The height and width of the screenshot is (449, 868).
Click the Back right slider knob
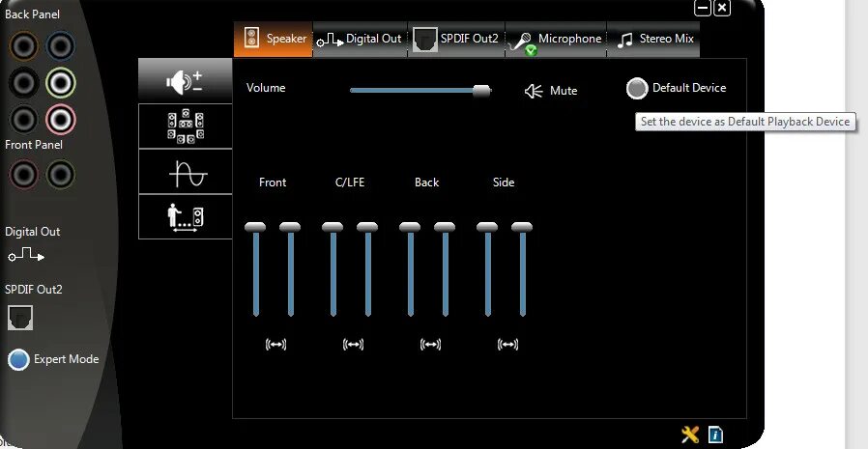(x=445, y=227)
